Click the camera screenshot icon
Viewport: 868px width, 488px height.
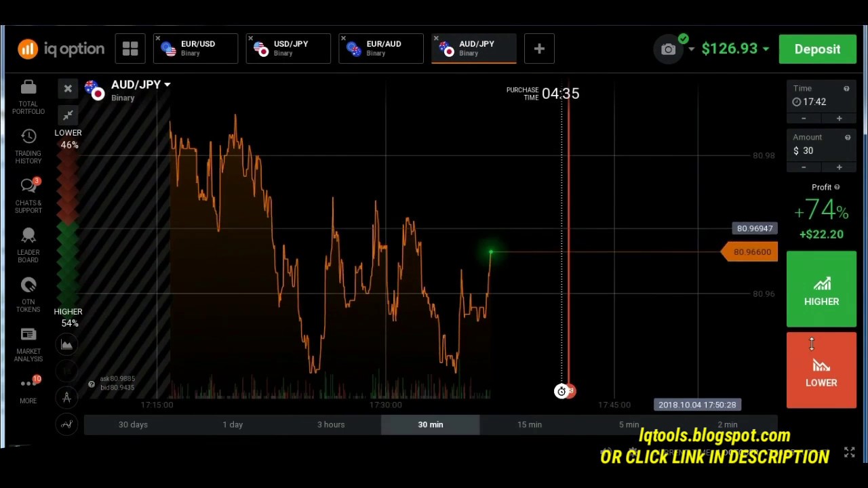pos(669,49)
